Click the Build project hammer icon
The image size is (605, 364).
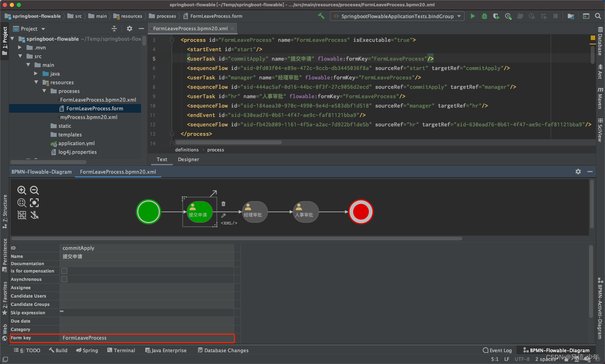pyautogui.click(x=321, y=16)
